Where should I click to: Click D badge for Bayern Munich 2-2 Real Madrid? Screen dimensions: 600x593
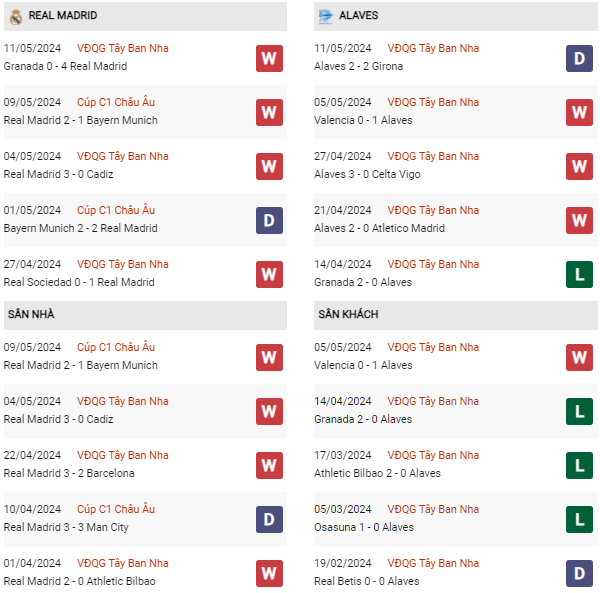pos(268,220)
